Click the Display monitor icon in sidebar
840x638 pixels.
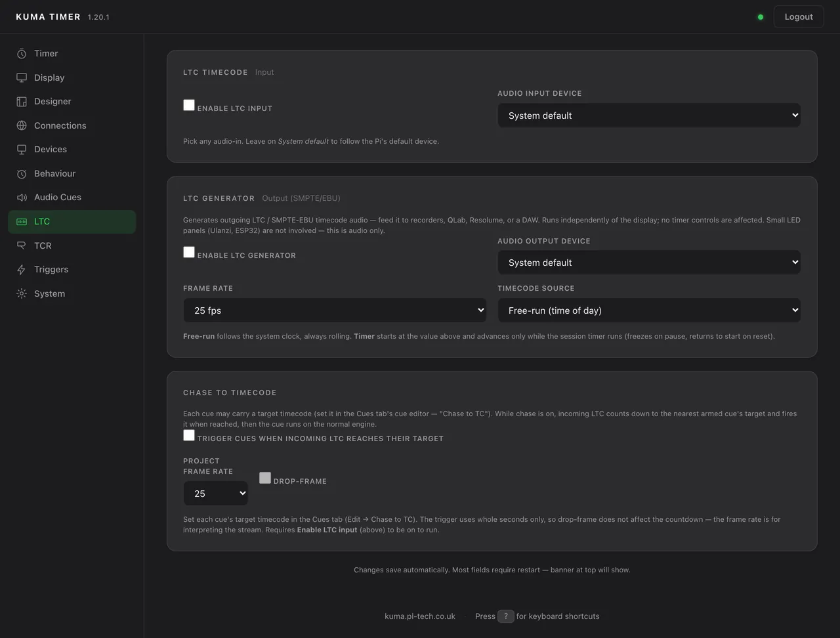[x=22, y=77]
